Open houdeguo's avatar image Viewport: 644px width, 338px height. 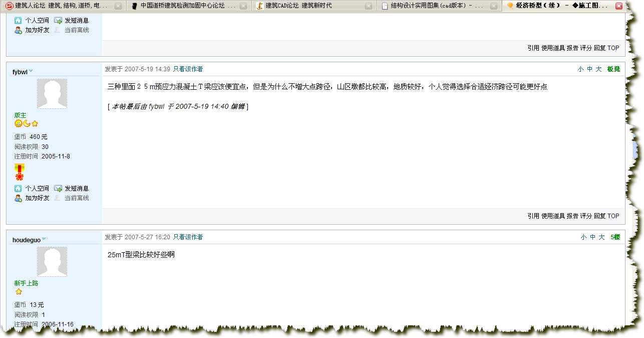coord(52,262)
